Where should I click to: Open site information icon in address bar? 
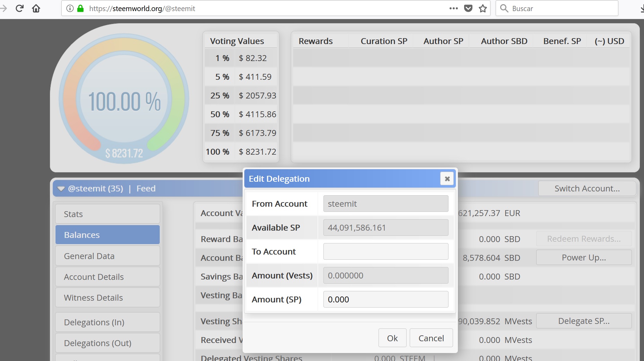(x=70, y=8)
